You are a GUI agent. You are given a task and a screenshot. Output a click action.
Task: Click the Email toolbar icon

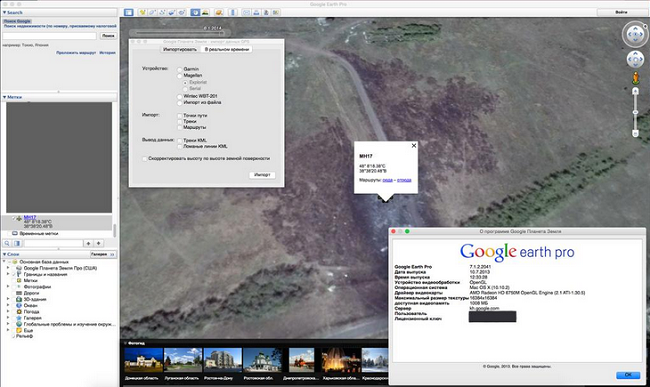pos(246,12)
